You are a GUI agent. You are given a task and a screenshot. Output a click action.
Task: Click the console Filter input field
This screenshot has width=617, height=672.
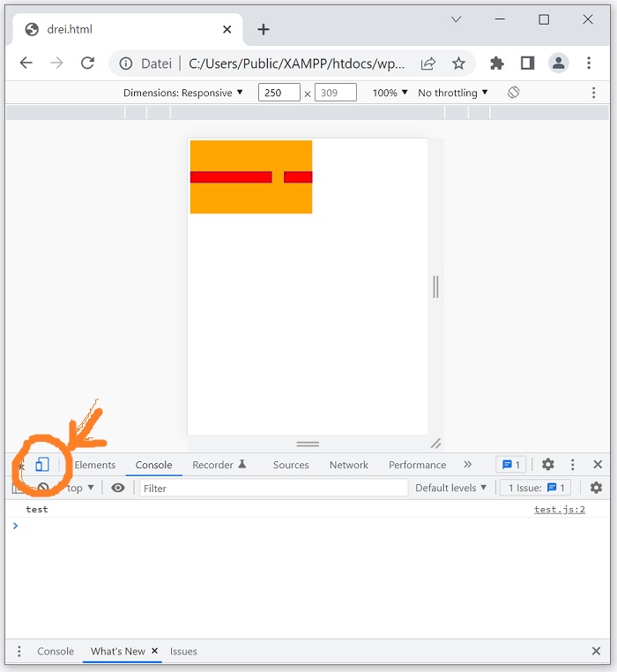[273, 488]
